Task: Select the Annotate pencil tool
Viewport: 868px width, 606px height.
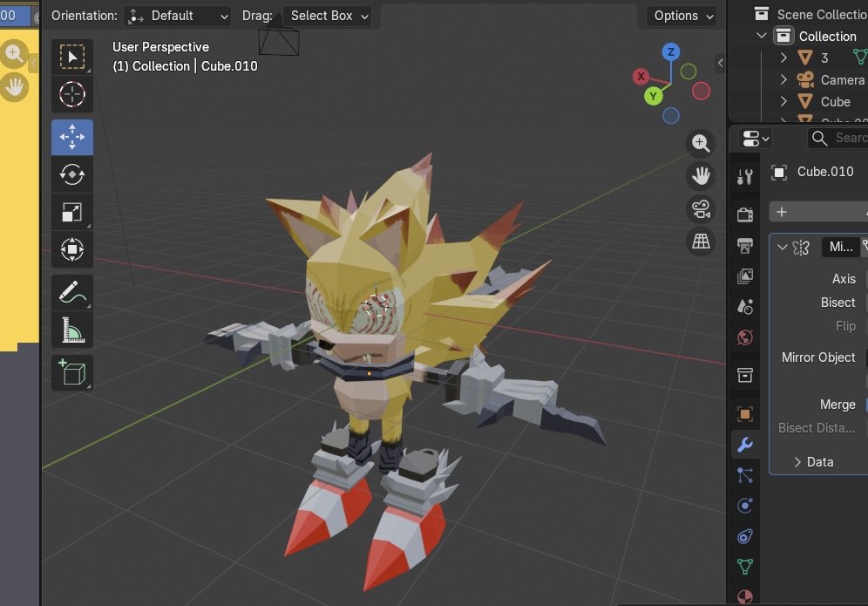Action: tap(72, 292)
